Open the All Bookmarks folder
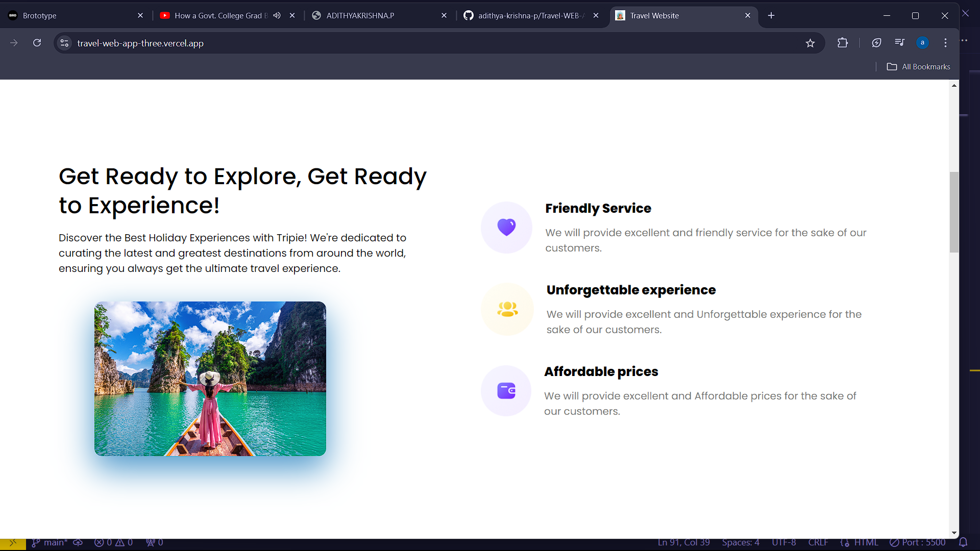Screen dimensions: 980x551 coord(918,67)
